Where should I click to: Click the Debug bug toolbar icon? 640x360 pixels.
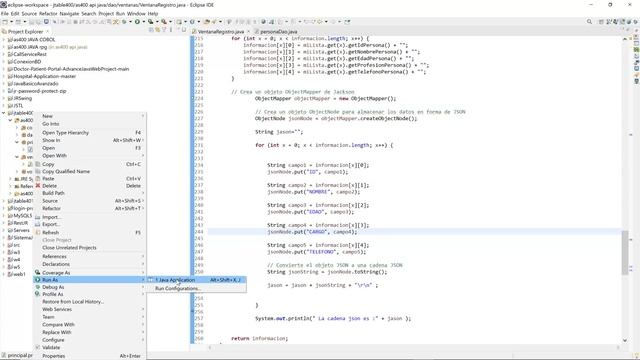(x=124, y=22)
